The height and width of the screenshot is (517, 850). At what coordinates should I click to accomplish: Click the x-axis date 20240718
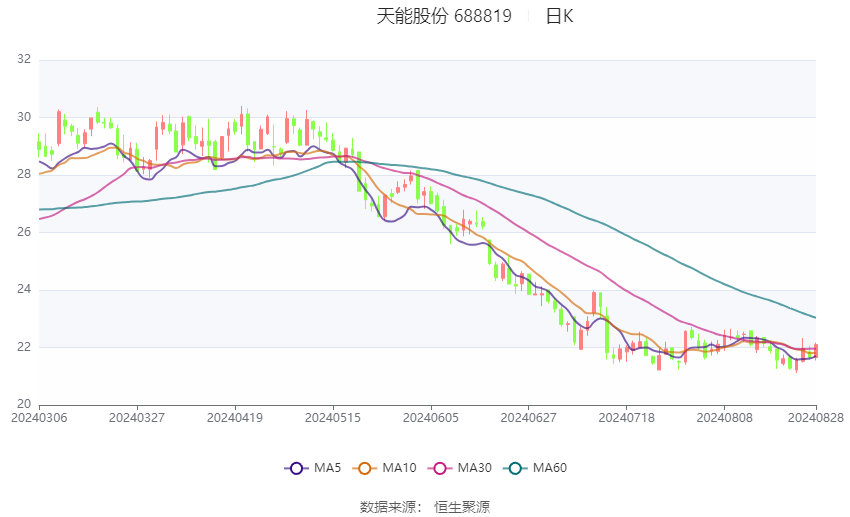[627, 418]
